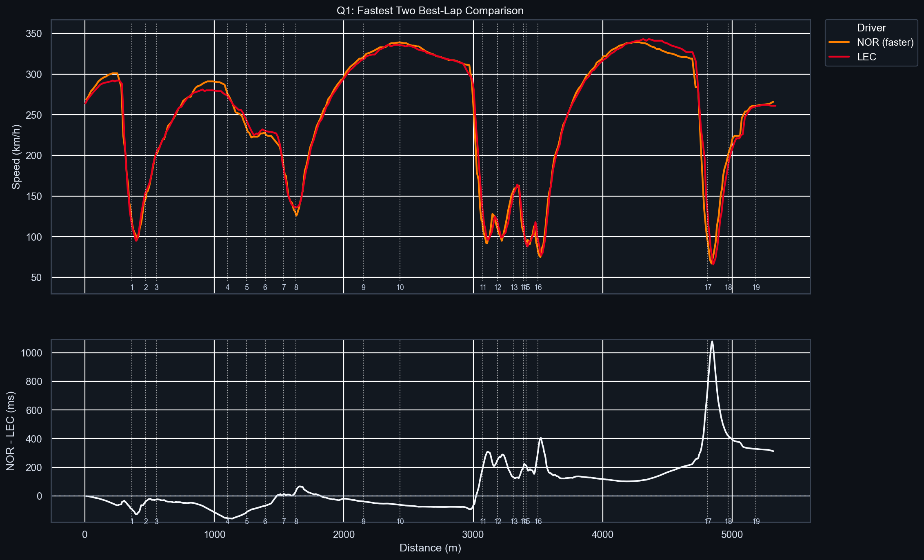Click the 3000 tick on the distance axis
The height and width of the screenshot is (560, 924).
click(473, 534)
